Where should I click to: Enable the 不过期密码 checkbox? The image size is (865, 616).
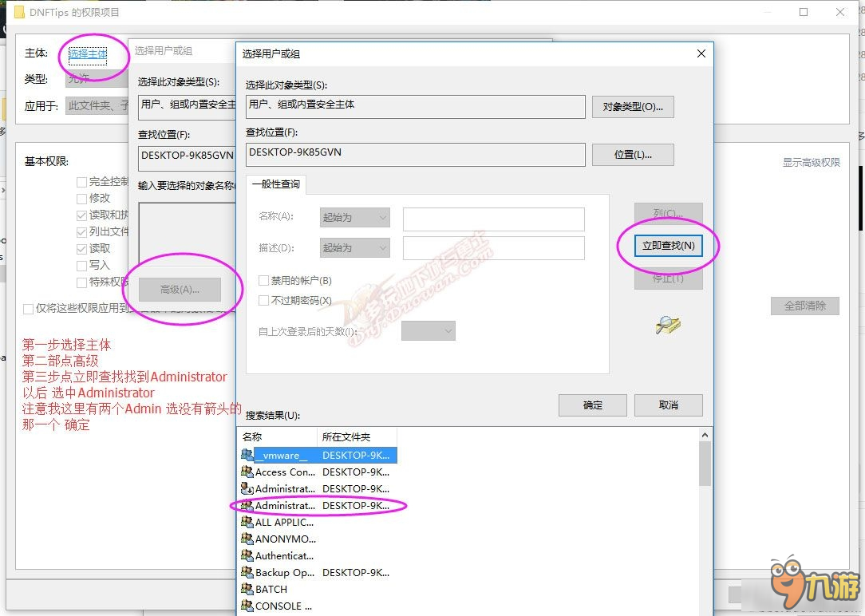coord(263,300)
